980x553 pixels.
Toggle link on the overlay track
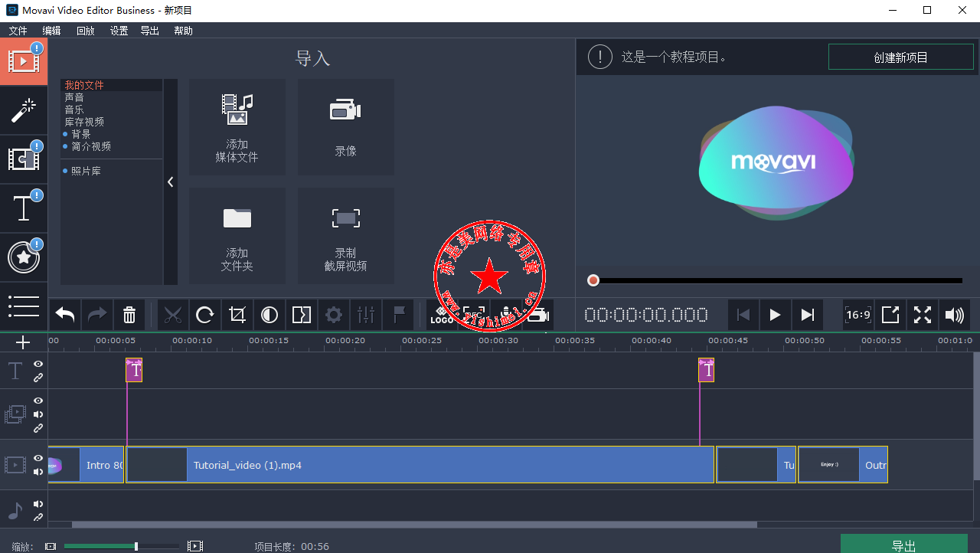[38, 428]
